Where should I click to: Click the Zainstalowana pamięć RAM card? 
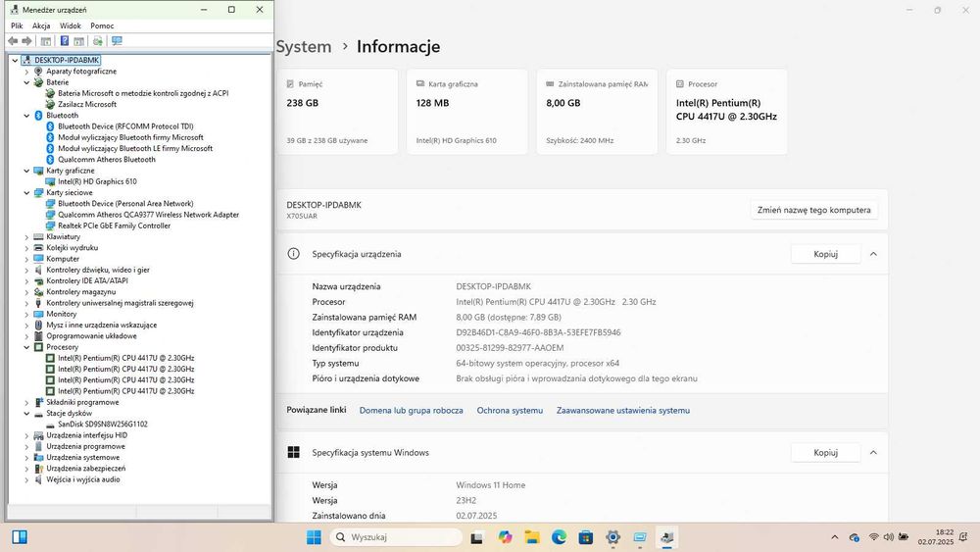pyautogui.click(x=597, y=112)
